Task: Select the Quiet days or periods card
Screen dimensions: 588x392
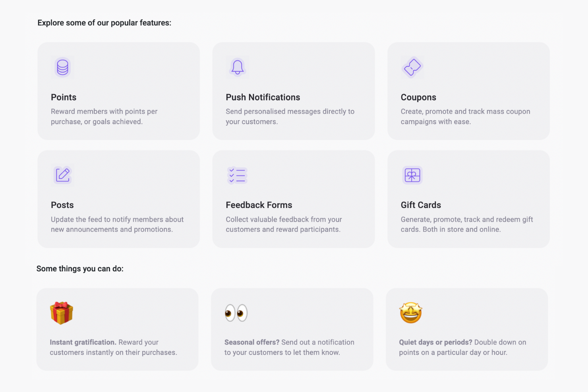Action: coord(467,329)
